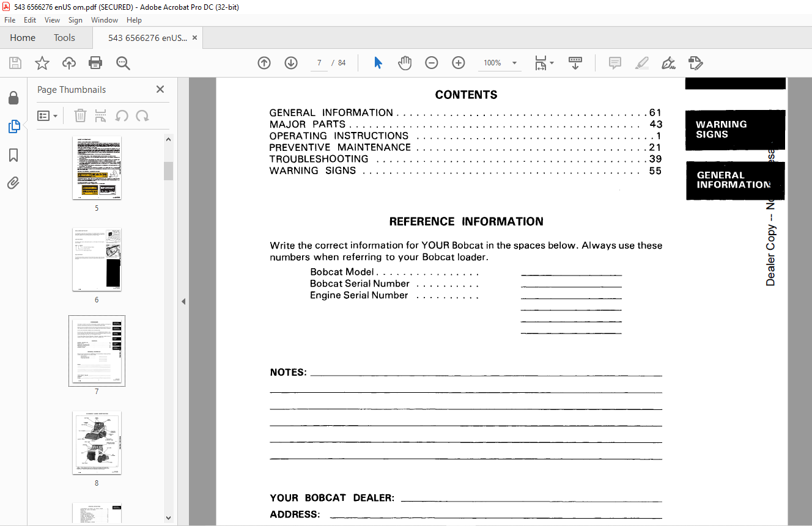Rotate page clockwise in thumbnails
Viewport: 812px width, 526px height.
(142, 115)
